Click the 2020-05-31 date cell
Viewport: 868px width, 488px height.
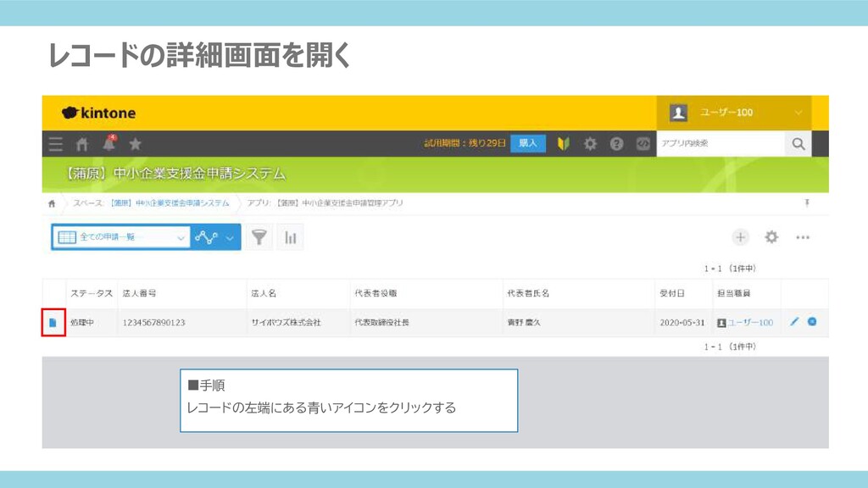pos(682,323)
